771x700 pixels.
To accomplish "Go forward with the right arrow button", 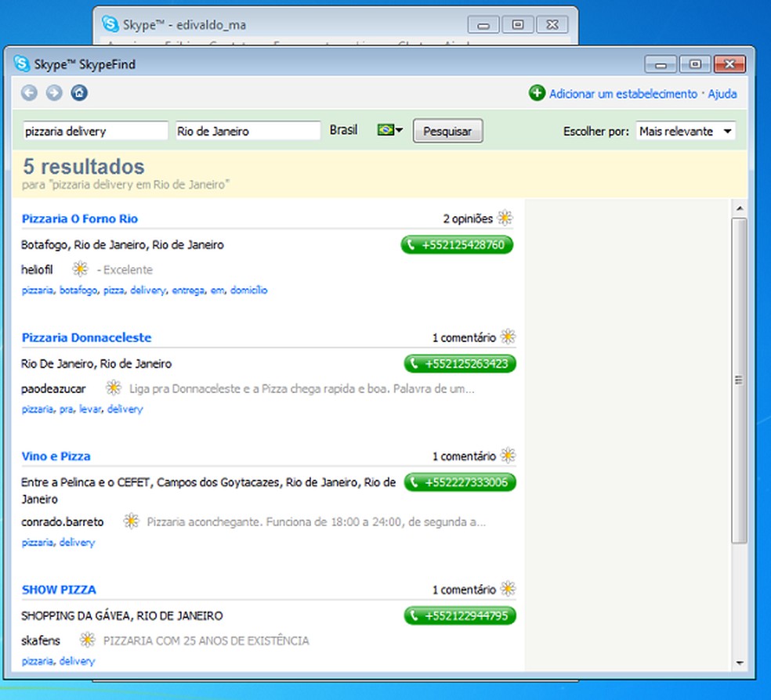I will tap(54, 93).
